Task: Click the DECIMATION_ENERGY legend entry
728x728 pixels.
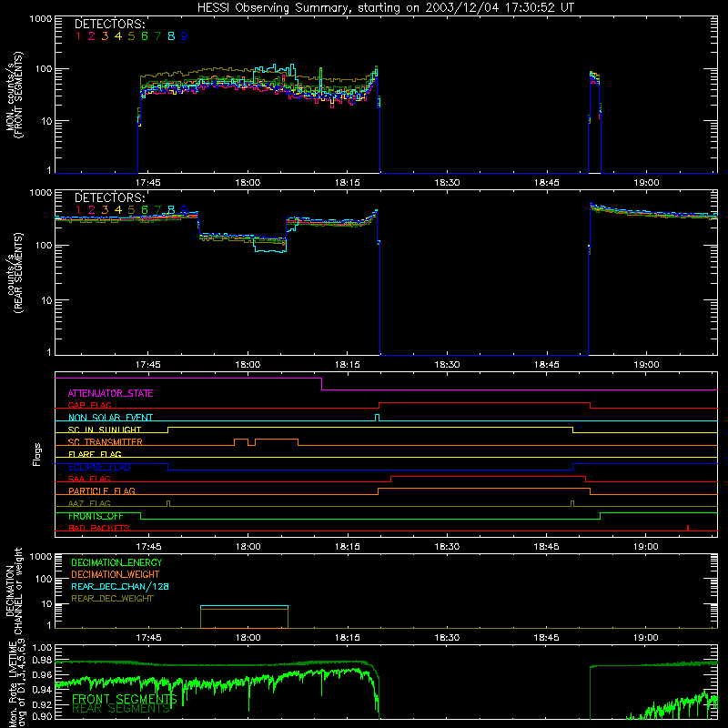Action: pos(116,562)
